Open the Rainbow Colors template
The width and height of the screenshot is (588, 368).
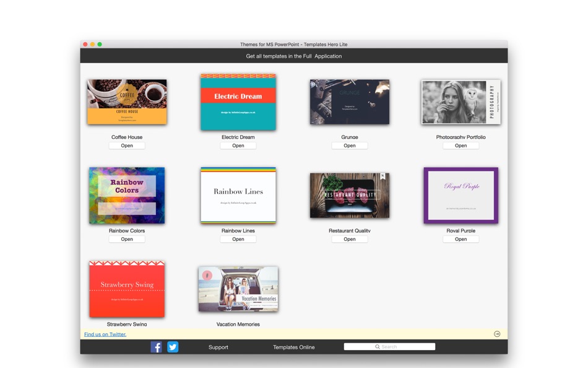click(127, 239)
